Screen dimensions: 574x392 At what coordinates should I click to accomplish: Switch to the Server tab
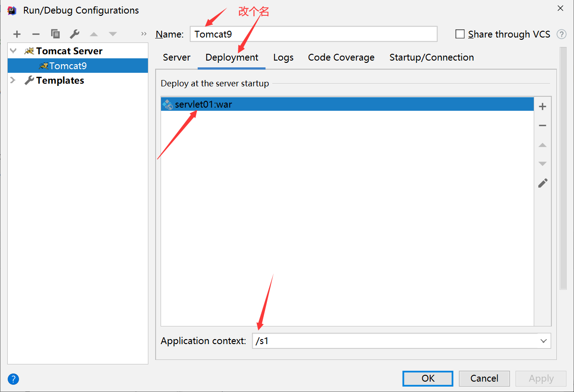click(176, 57)
